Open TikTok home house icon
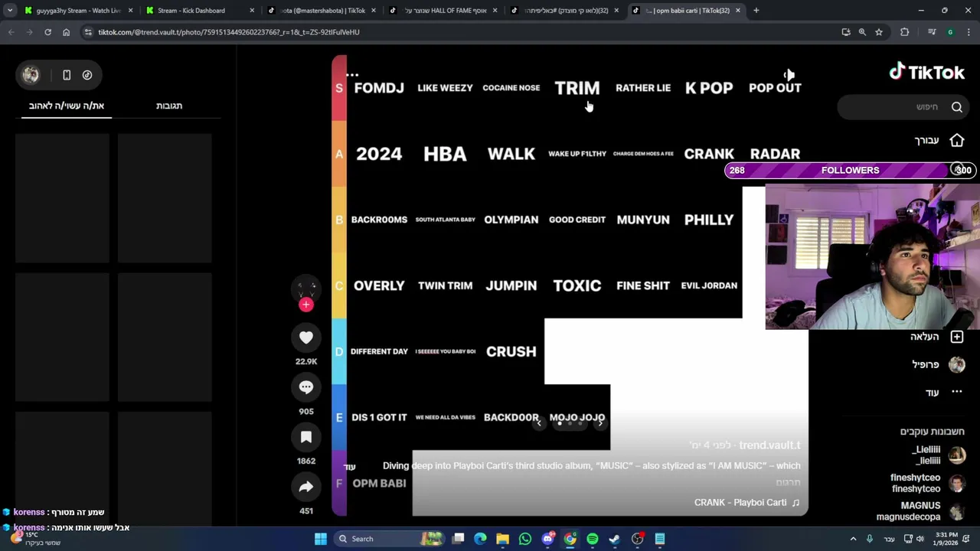 (957, 141)
